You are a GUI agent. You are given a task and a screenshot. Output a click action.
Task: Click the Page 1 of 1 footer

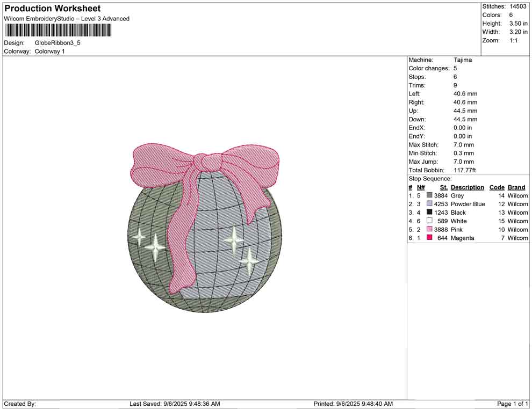pos(512,404)
